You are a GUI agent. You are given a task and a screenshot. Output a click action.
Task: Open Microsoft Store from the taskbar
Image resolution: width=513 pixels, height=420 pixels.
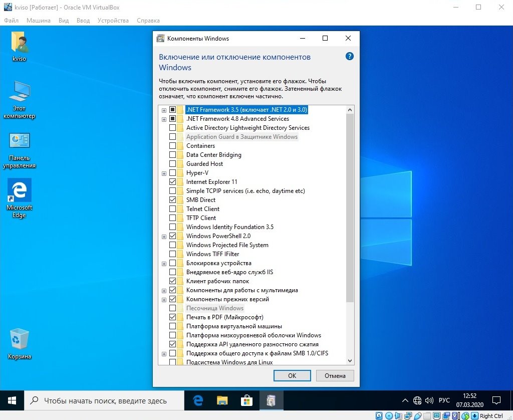tap(246, 400)
